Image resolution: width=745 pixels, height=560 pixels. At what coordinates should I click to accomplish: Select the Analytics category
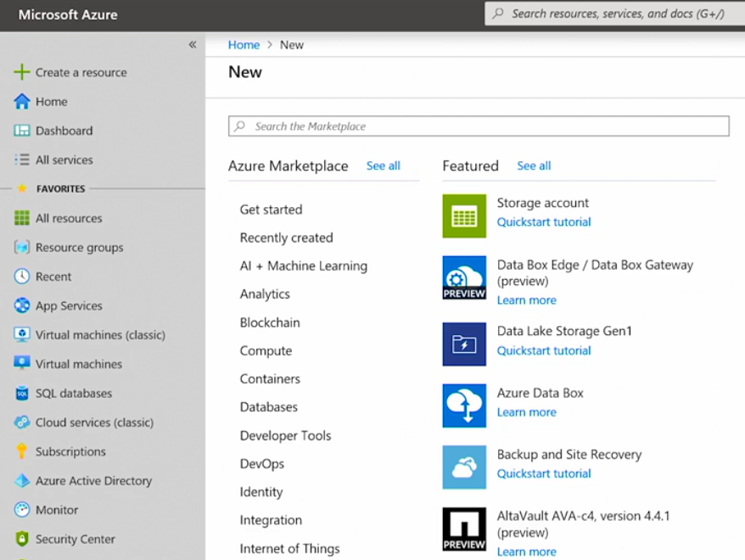click(265, 294)
